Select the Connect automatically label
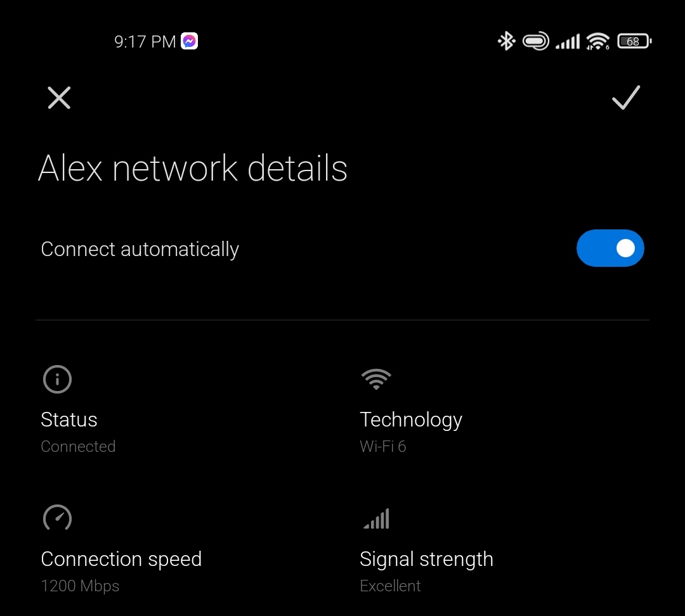685x616 pixels. point(140,249)
